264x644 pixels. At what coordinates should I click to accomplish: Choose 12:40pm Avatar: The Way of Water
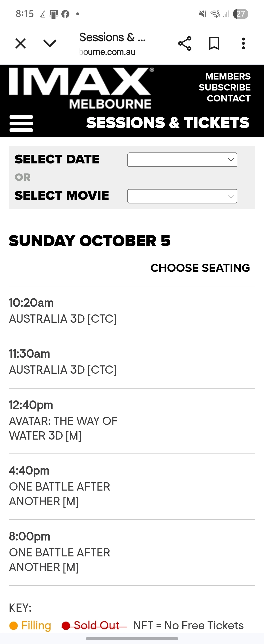pos(63,421)
